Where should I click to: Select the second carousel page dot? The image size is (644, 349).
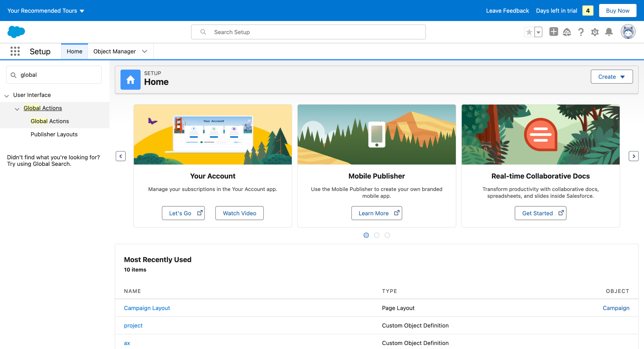377,235
